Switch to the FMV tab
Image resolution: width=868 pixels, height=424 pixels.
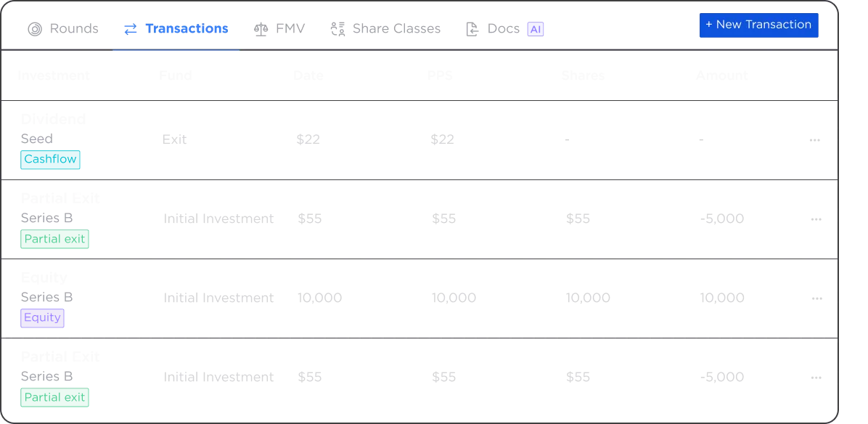[x=279, y=29]
